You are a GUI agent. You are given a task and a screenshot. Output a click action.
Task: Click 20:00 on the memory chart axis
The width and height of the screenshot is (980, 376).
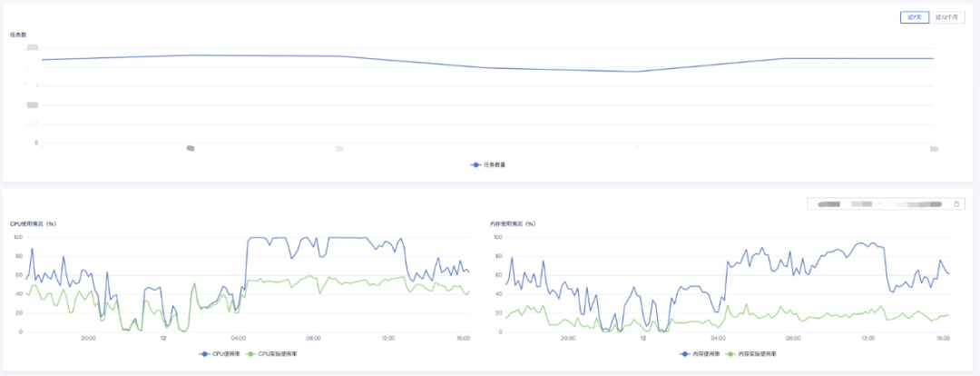[568, 338]
